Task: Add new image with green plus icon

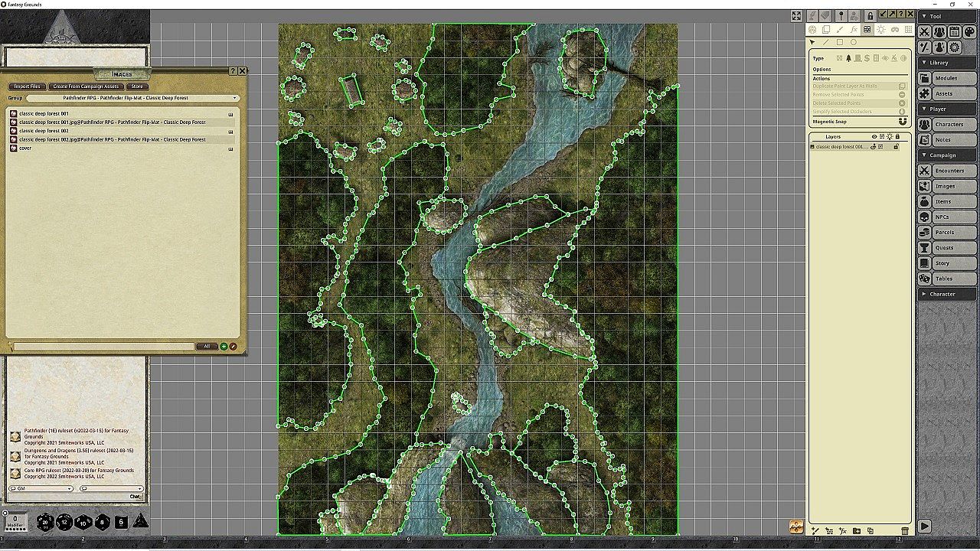Action: [224, 347]
